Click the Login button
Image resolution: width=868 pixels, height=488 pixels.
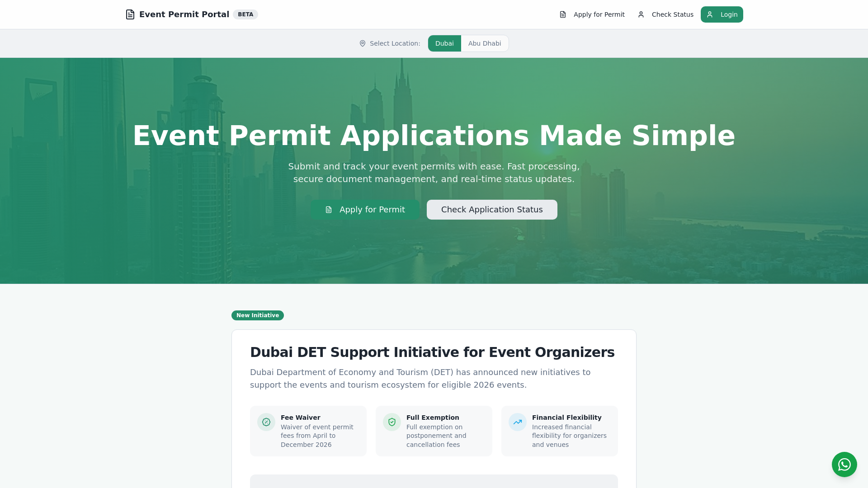[x=722, y=14]
